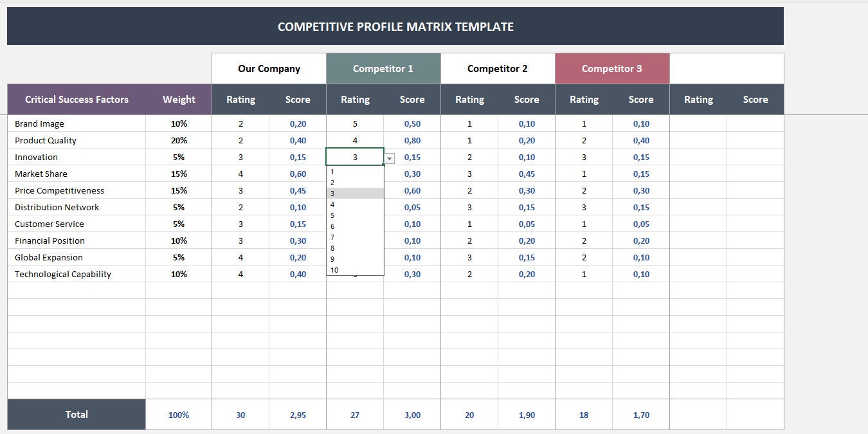Select the Product Quality 20% weight cell
The width and height of the screenshot is (868, 434).
178,140
